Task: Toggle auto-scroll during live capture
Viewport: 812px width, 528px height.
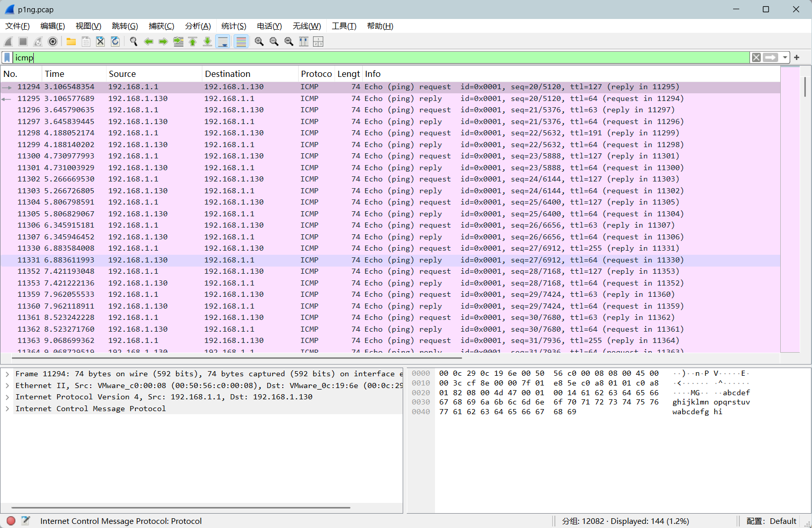Action: [x=223, y=42]
